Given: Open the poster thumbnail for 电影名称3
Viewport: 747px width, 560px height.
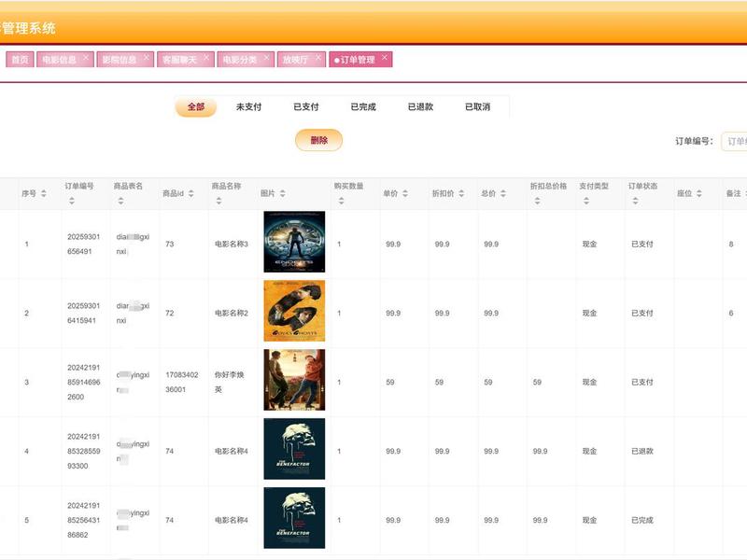Looking at the screenshot, I should [x=294, y=242].
